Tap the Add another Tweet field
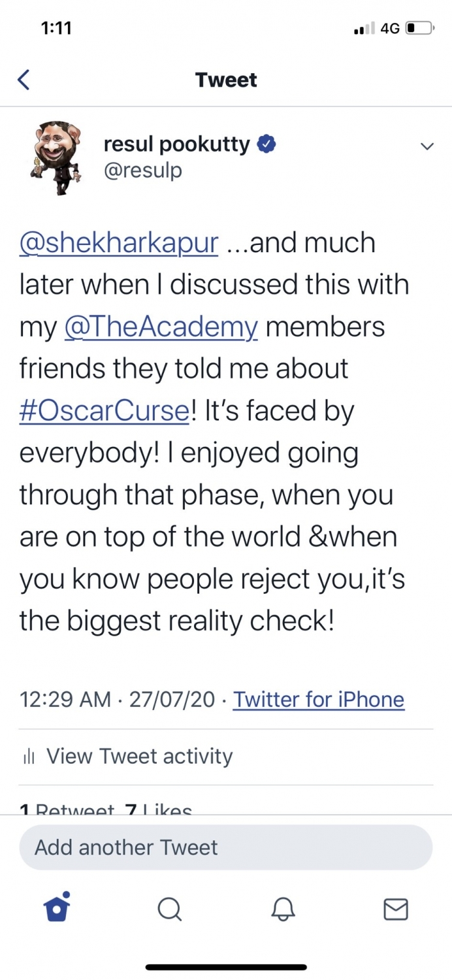452x980 pixels. pos(225,847)
